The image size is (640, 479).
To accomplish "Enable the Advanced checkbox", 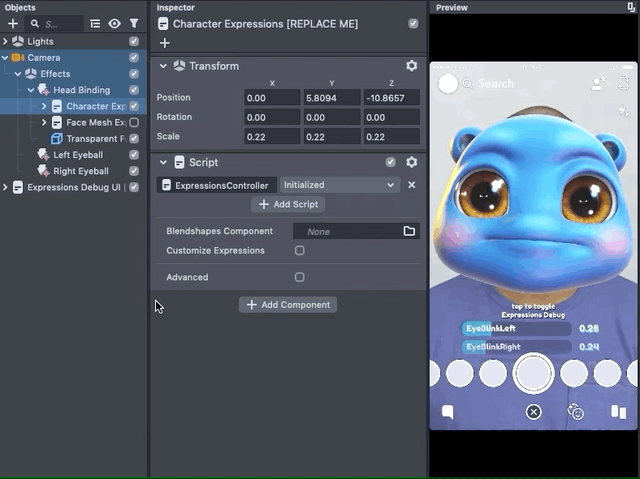I will point(299,277).
